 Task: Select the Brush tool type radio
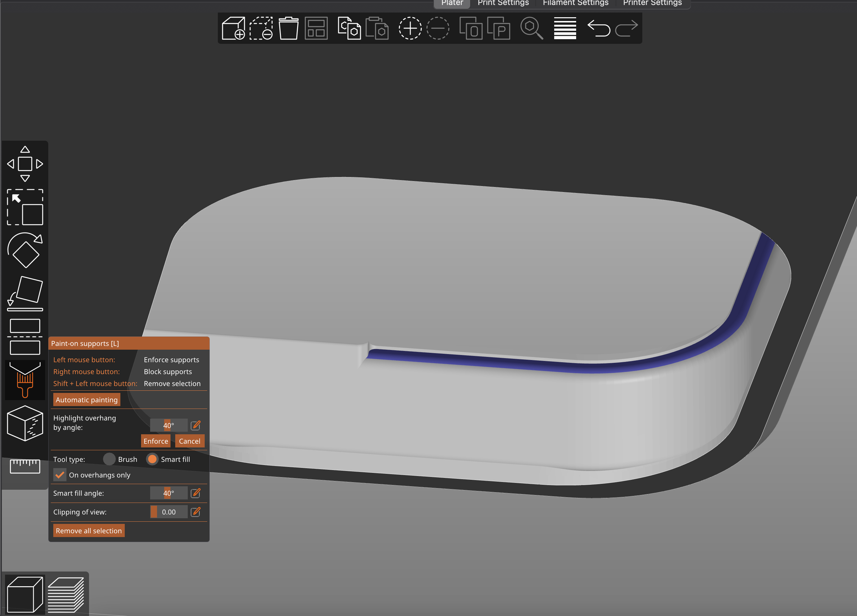click(x=109, y=459)
